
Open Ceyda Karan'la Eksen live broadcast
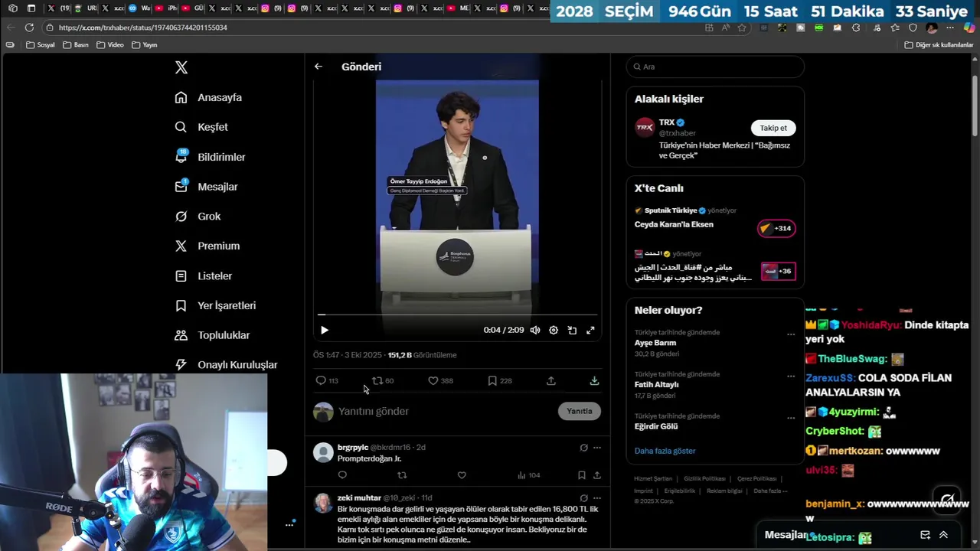click(715, 220)
